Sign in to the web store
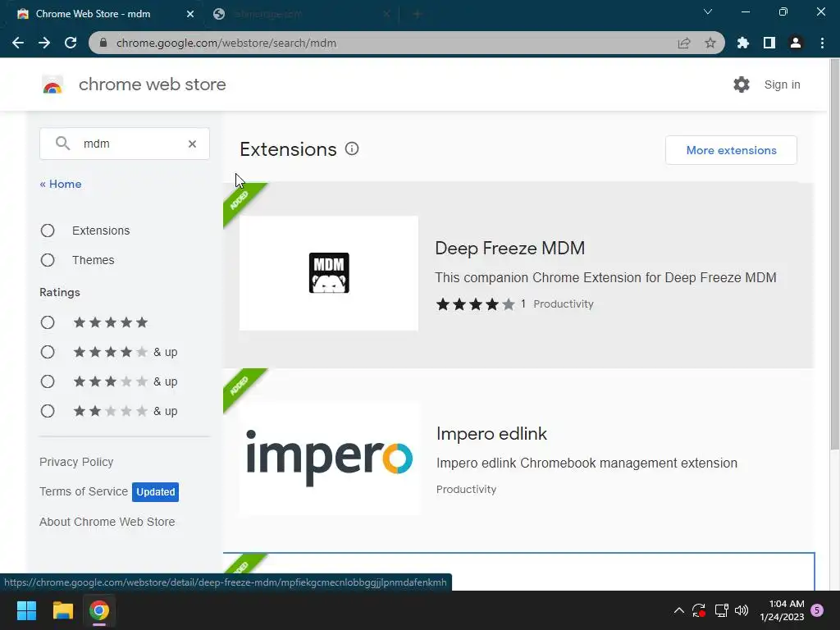 coord(782,84)
